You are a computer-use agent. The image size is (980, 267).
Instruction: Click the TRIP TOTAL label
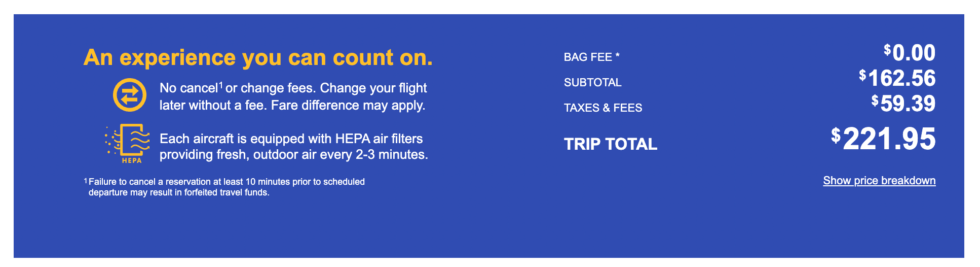611,144
